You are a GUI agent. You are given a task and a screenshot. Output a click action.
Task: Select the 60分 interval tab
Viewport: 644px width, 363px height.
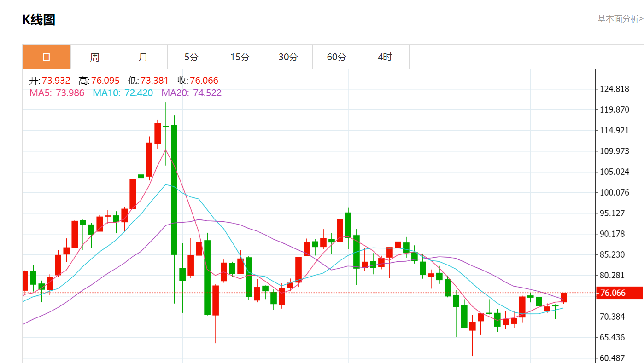pos(336,57)
